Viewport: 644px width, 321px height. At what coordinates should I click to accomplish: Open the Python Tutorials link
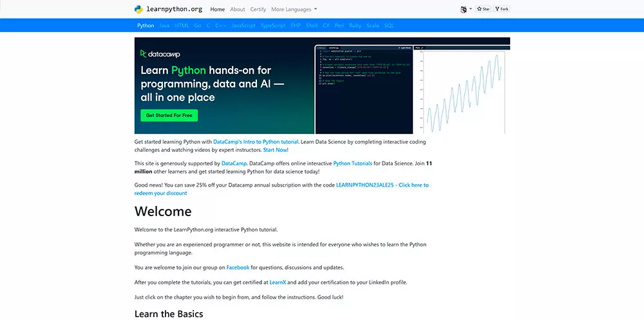point(353,163)
